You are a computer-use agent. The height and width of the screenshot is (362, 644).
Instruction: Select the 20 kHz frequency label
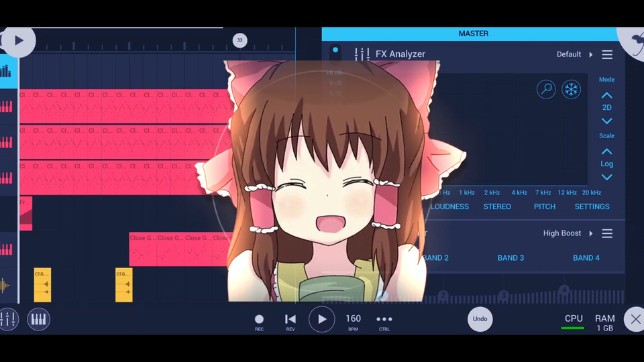(592, 192)
